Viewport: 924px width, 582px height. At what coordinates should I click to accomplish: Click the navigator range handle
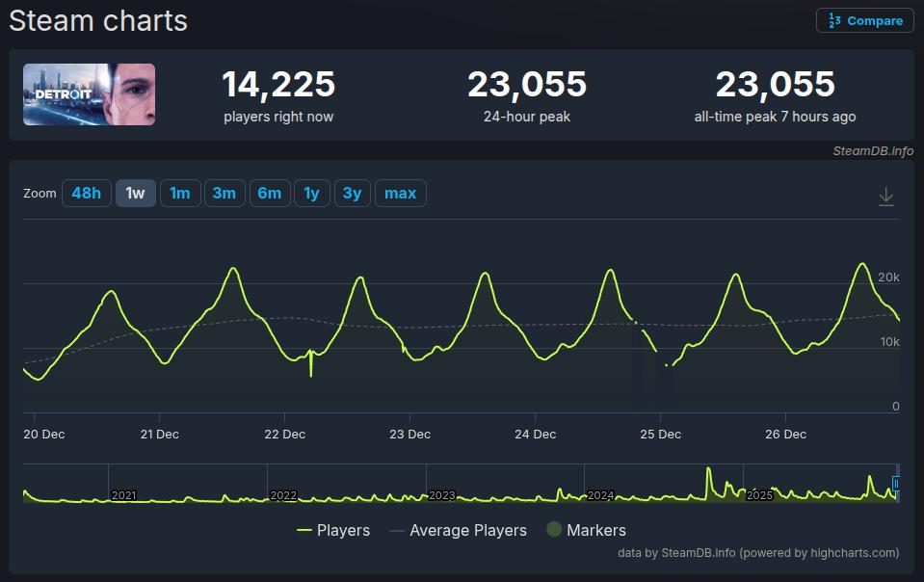[895, 483]
